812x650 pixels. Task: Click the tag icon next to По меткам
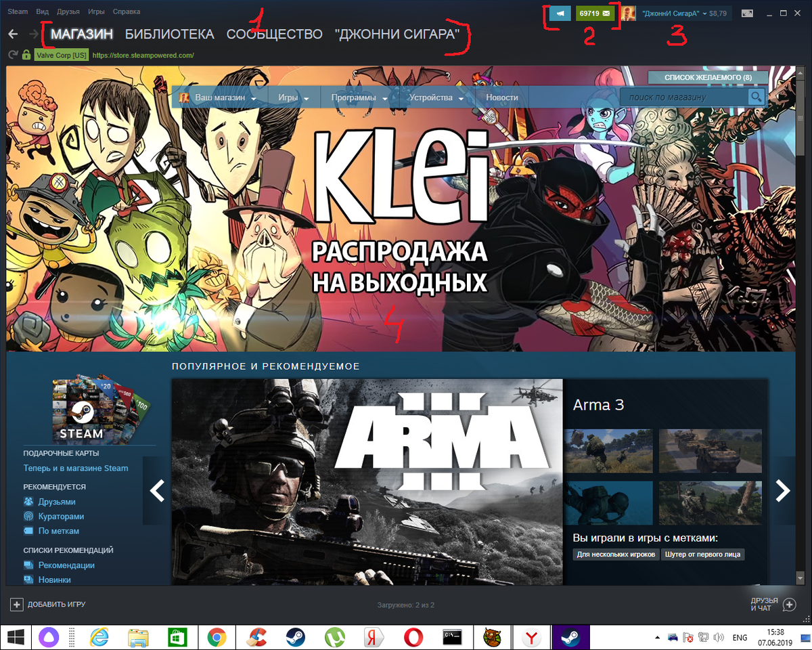click(28, 531)
